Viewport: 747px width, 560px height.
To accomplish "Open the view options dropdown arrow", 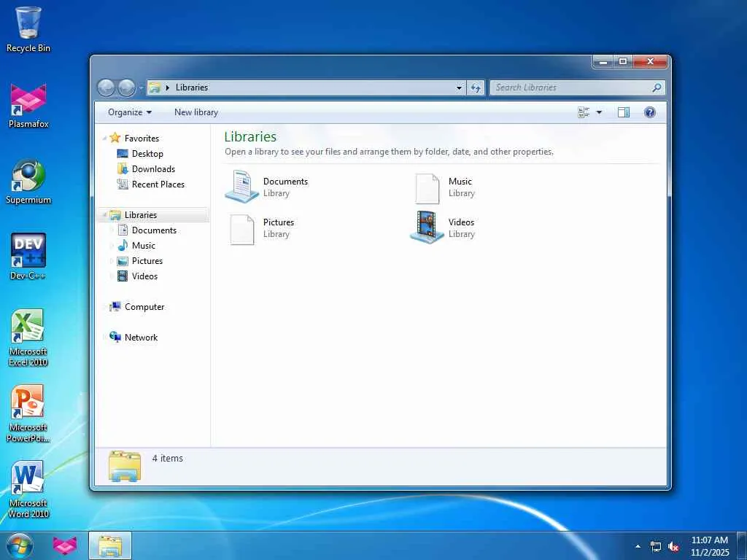I will pyautogui.click(x=599, y=112).
